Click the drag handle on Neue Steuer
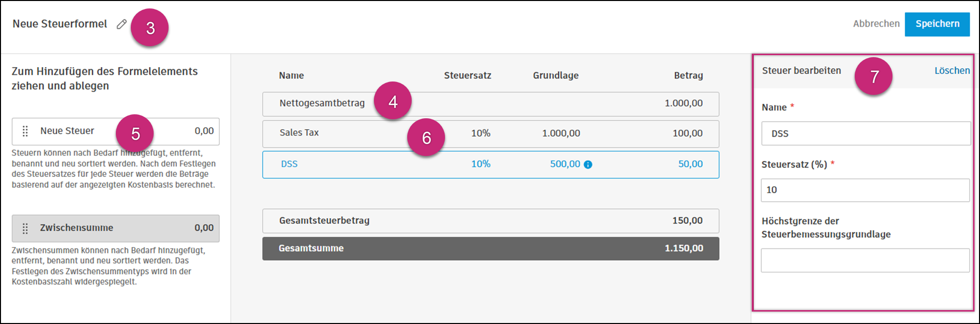The image size is (980, 324). pos(24,131)
